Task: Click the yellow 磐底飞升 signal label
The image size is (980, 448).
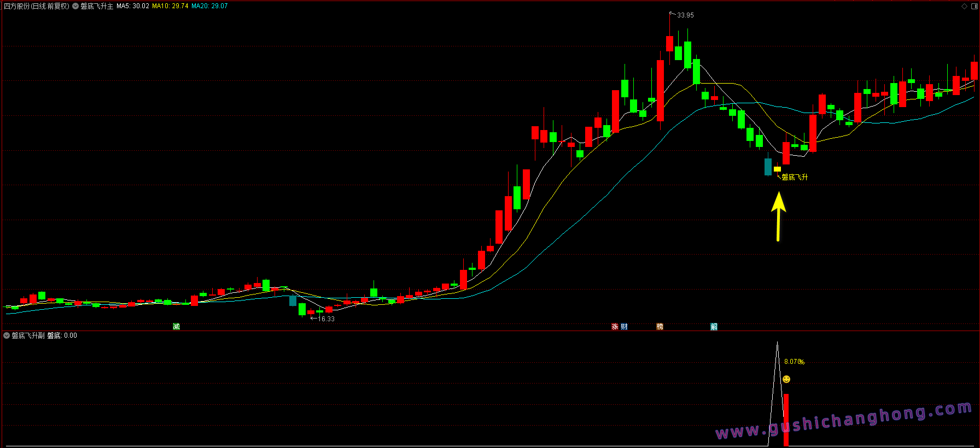Action: (795, 177)
